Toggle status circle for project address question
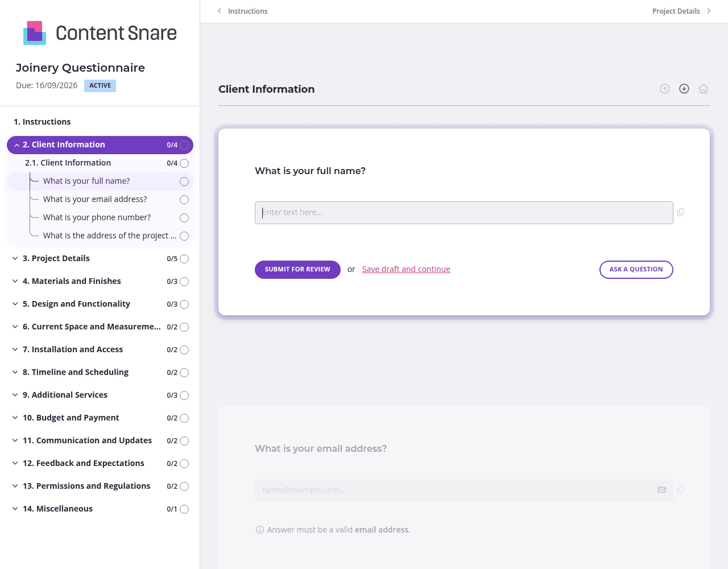Image resolution: width=728 pixels, height=569 pixels. pos(184,236)
